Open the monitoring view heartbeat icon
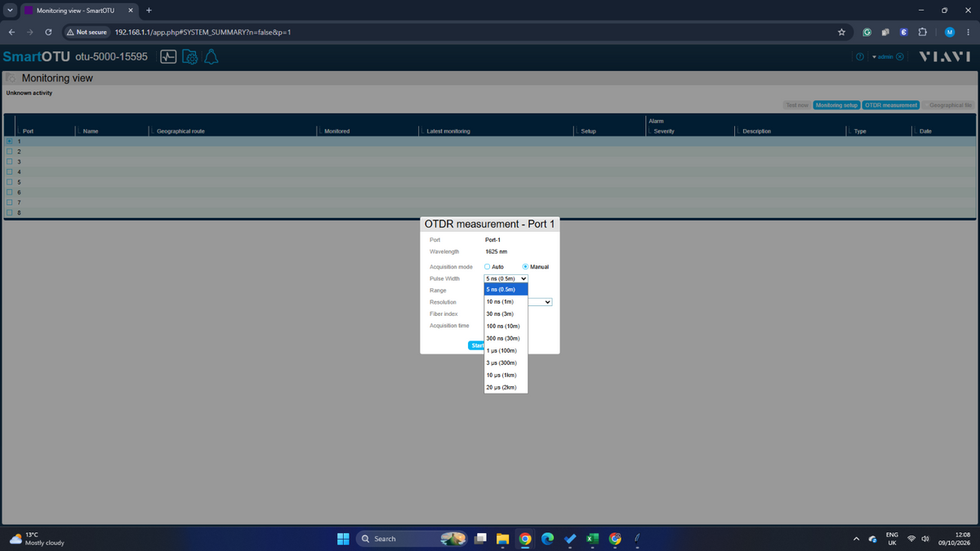 pyautogui.click(x=168, y=57)
